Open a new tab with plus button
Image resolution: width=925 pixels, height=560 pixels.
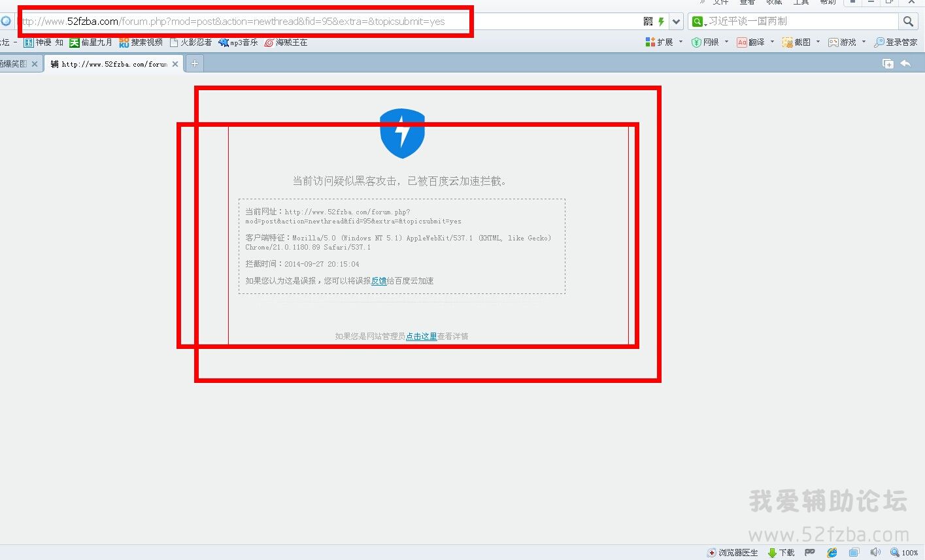click(194, 63)
